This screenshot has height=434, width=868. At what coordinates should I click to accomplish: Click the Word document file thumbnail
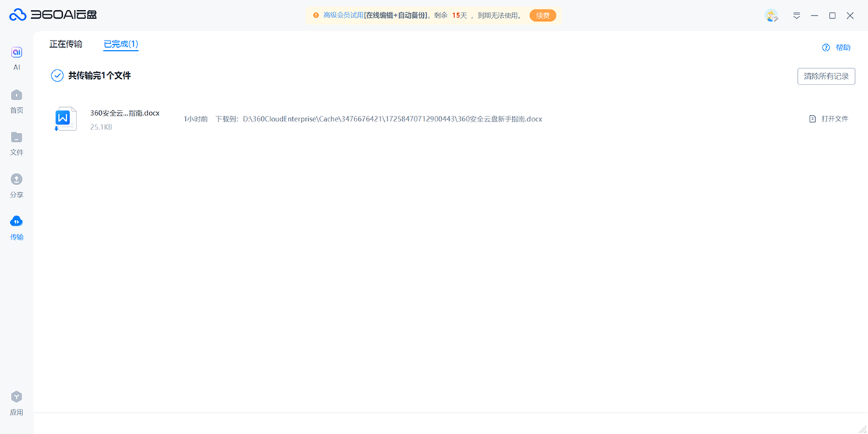click(x=66, y=119)
